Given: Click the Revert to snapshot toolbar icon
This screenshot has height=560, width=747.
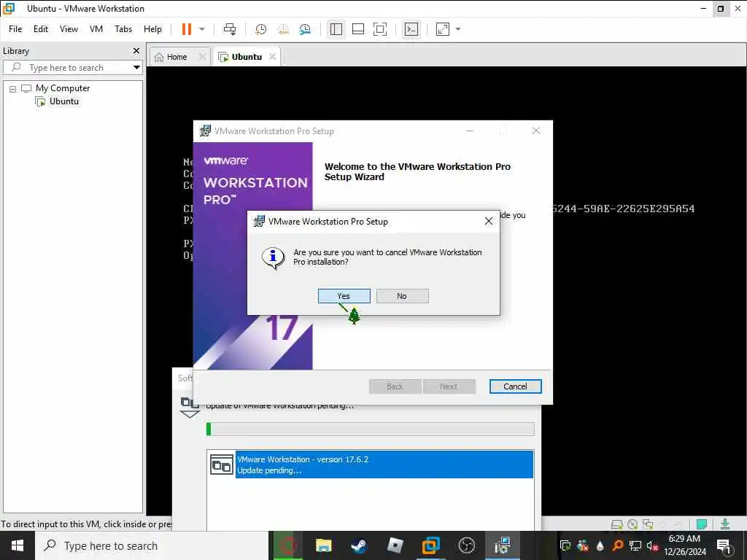Looking at the screenshot, I should point(283,29).
